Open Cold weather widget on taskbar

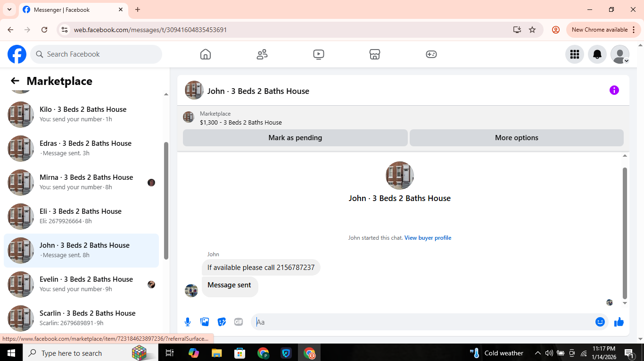[497, 353]
